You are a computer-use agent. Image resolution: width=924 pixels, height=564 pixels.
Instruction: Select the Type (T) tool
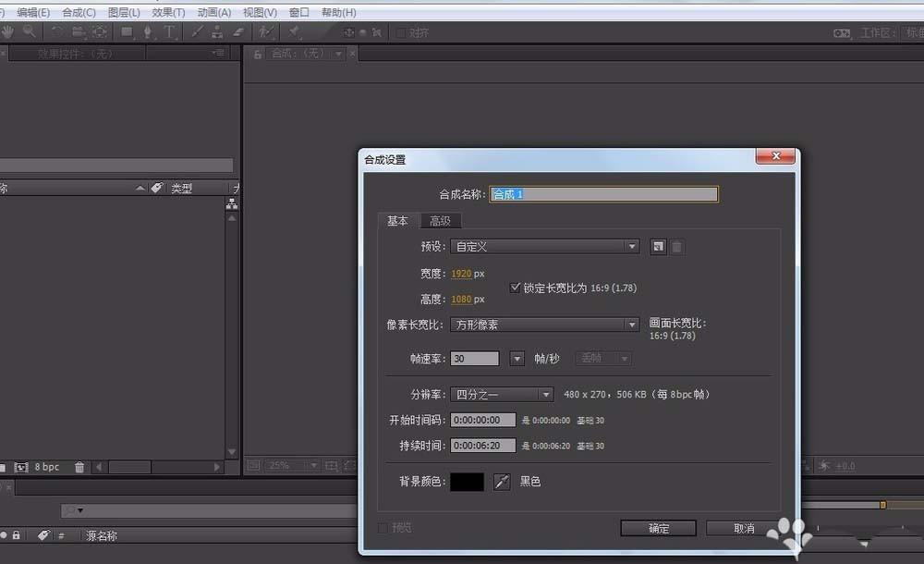tap(170, 31)
